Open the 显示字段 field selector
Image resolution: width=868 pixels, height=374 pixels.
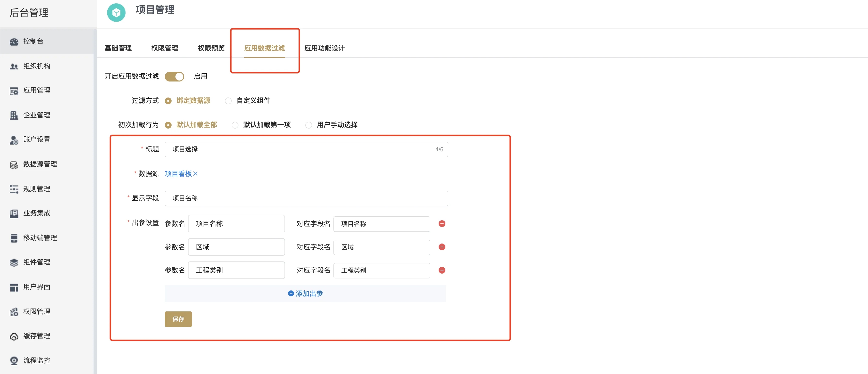(306, 198)
